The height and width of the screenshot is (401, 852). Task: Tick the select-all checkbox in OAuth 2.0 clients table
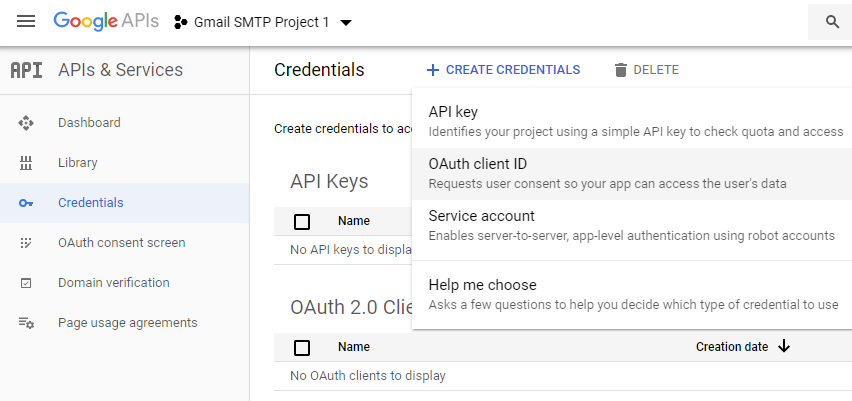click(302, 348)
